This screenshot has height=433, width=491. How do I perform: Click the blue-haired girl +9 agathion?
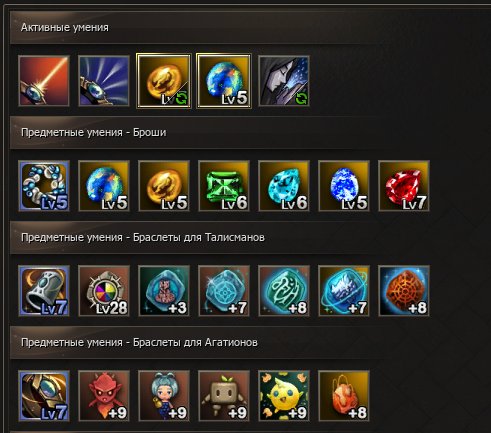pyautogui.click(x=164, y=396)
